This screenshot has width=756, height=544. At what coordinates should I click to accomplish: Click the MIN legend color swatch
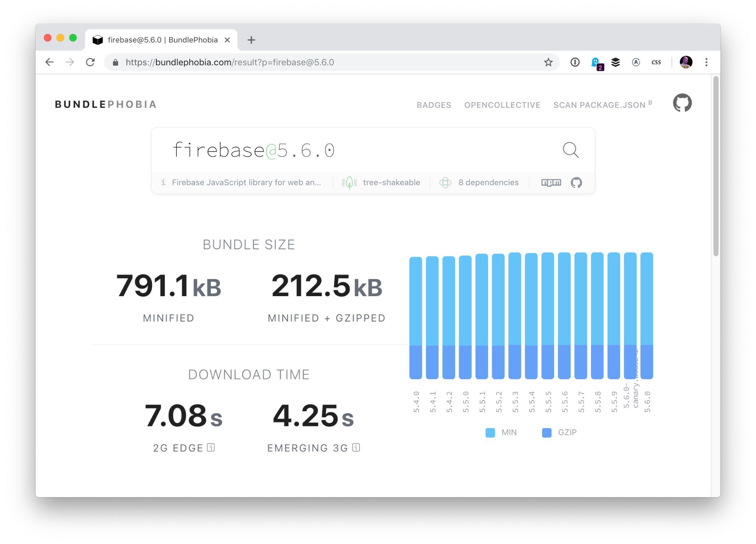coord(490,433)
